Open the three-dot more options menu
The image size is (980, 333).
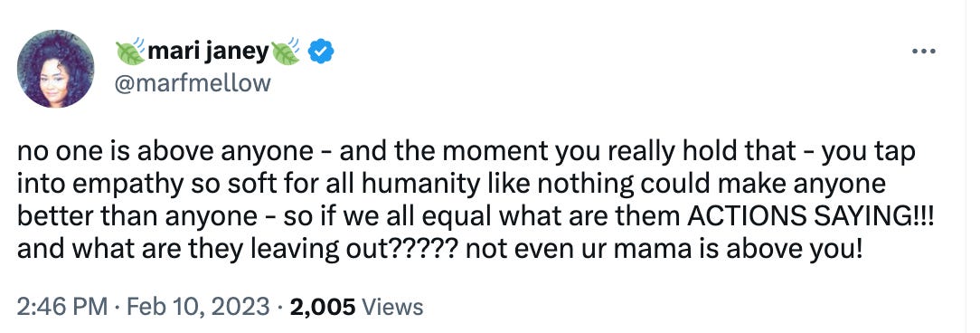(923, 52)
